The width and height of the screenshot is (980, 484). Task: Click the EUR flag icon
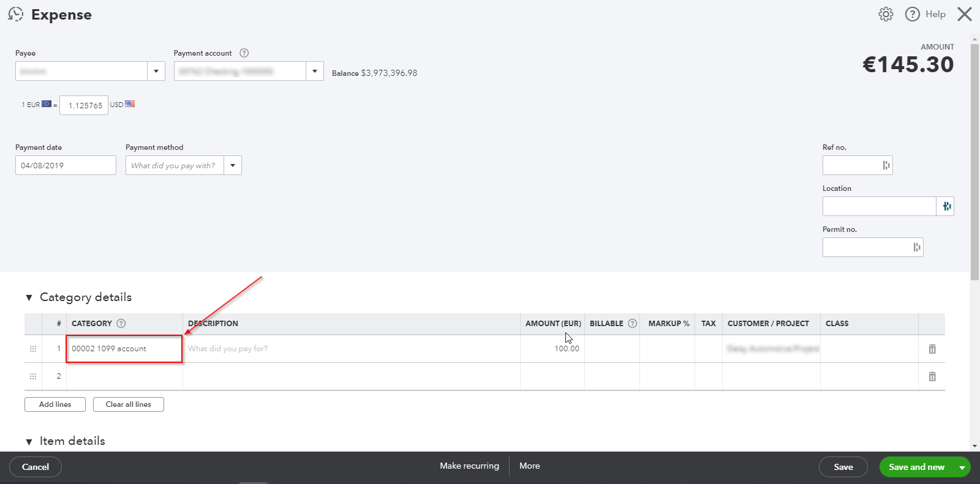coord(47,104)
